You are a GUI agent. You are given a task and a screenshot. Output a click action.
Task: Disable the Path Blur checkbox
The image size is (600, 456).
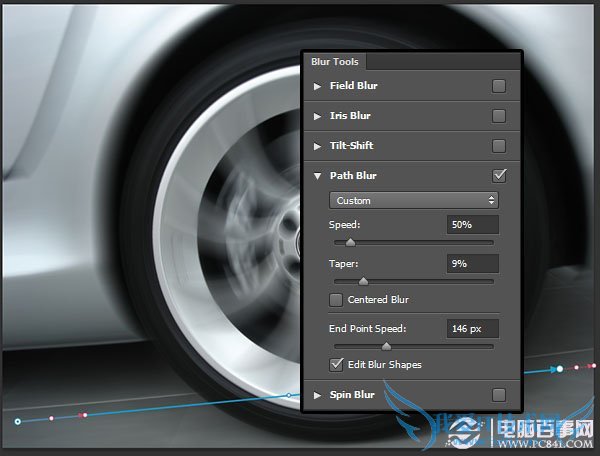(499, 176)
